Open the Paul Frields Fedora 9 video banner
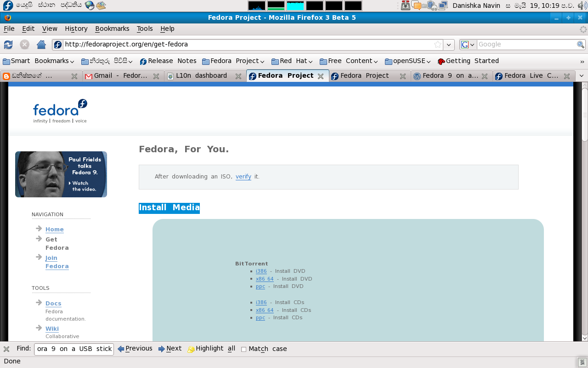The image size is (588, 368). pyautogui.click(x=61, y=174)
